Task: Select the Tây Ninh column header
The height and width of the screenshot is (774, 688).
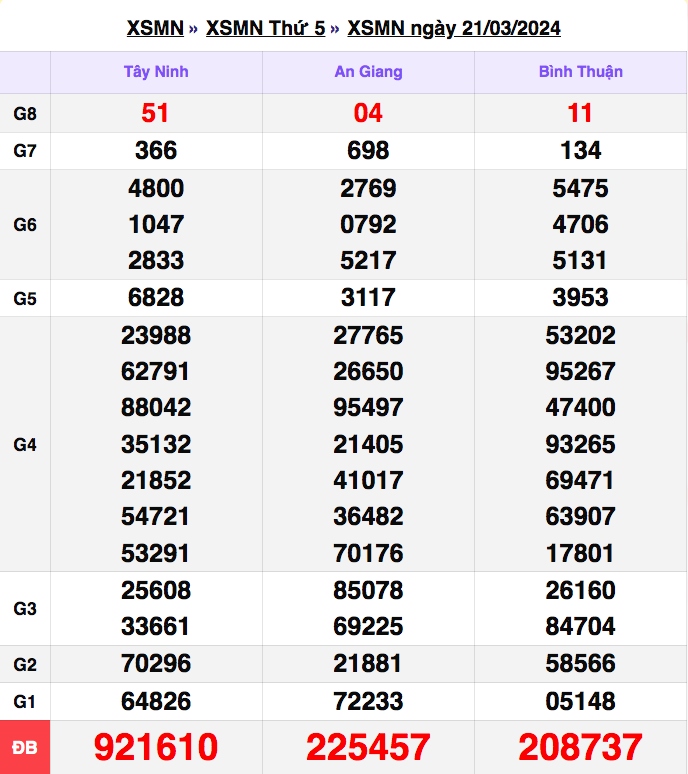Action: click(156, 72)
